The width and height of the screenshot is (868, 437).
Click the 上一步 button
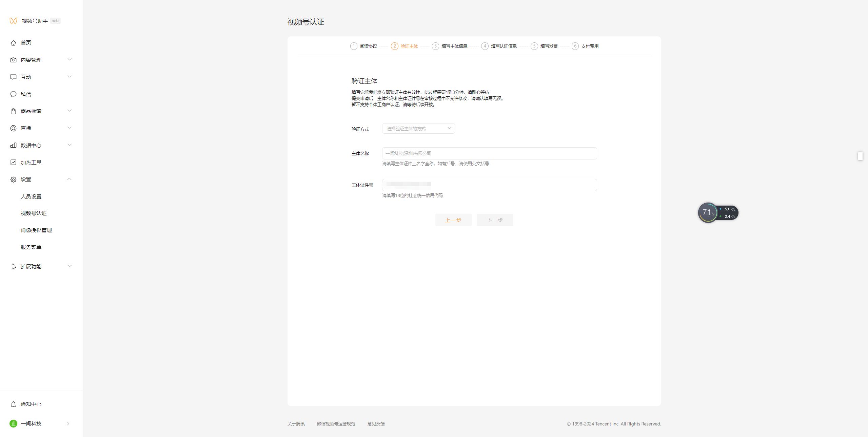click(x=453, y=220)
